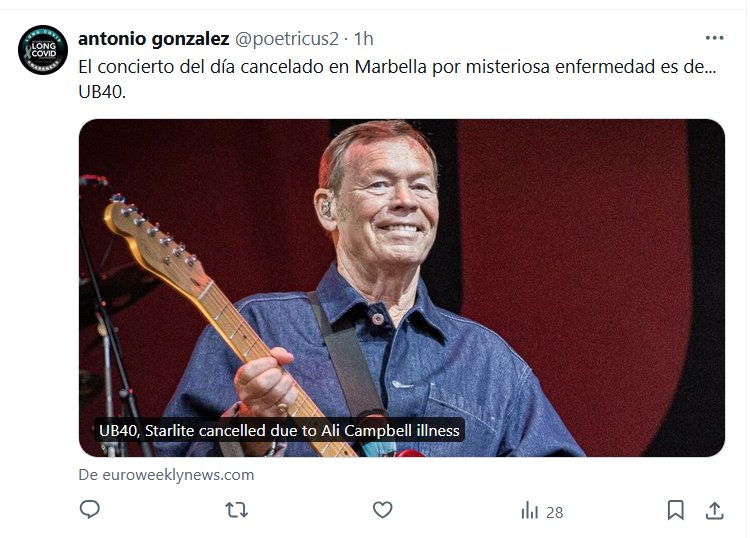The height and width of the screenshot is (538, 750).
Task: Click the UB40. text line
Action: [x=102, y=92]
